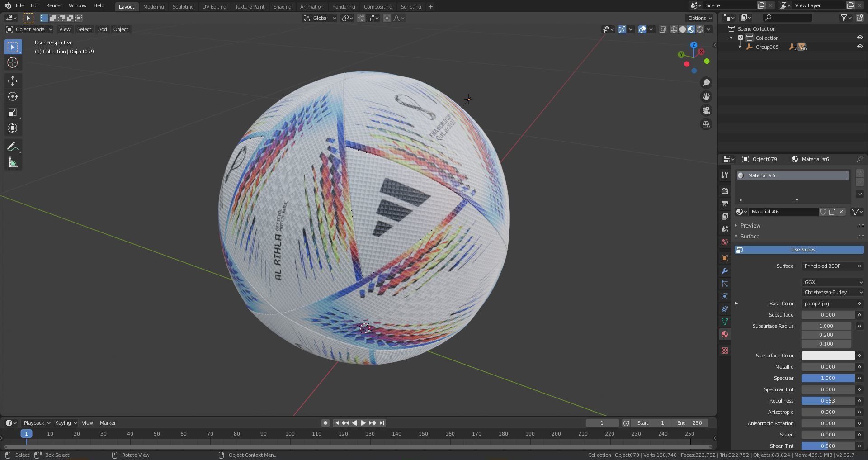Expand the Preview panel

click(x=750, y=226)
